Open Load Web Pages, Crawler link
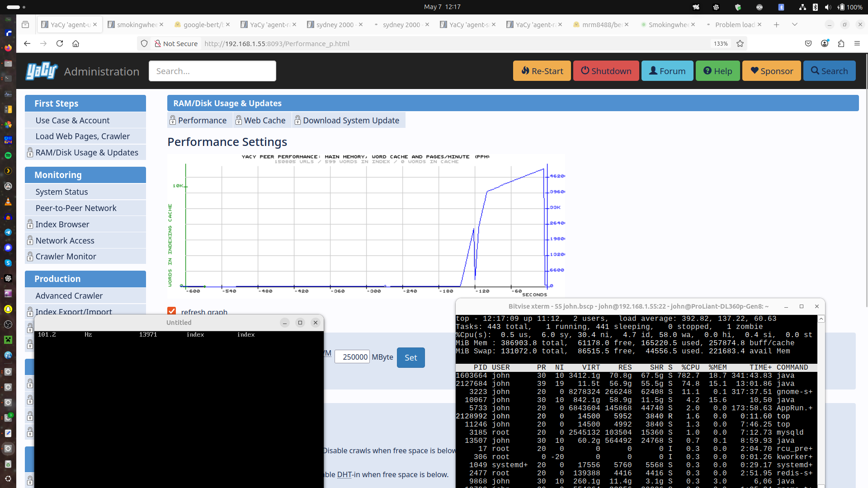 coord(83,136)
